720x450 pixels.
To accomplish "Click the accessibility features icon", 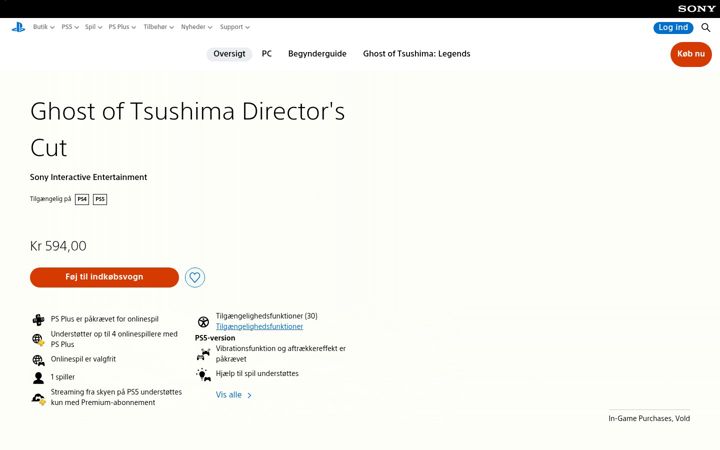I will pos(203,322).
